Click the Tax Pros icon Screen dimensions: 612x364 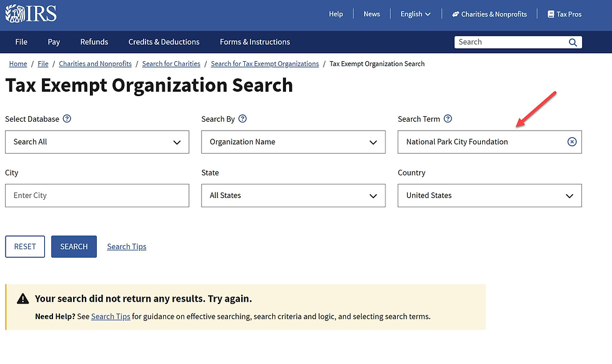point(550,14)
